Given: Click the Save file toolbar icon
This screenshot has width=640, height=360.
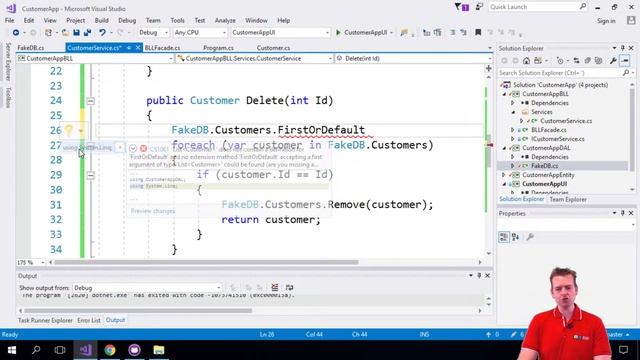Looking at the screenshot, I should pyautogui.click(x=76, y=32).
